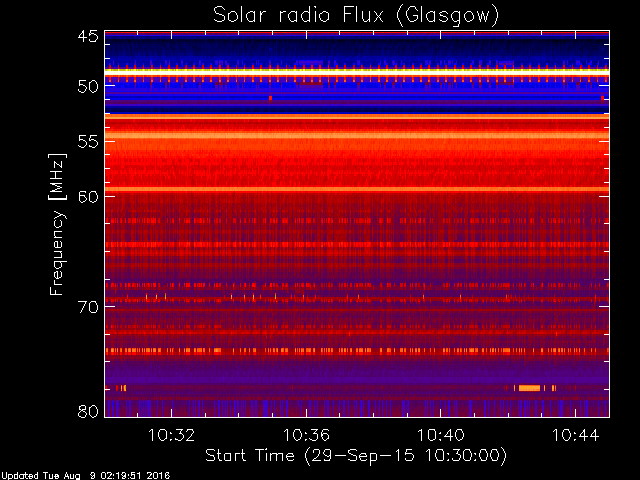Click the 10:44 time tick label

[576, 435]
